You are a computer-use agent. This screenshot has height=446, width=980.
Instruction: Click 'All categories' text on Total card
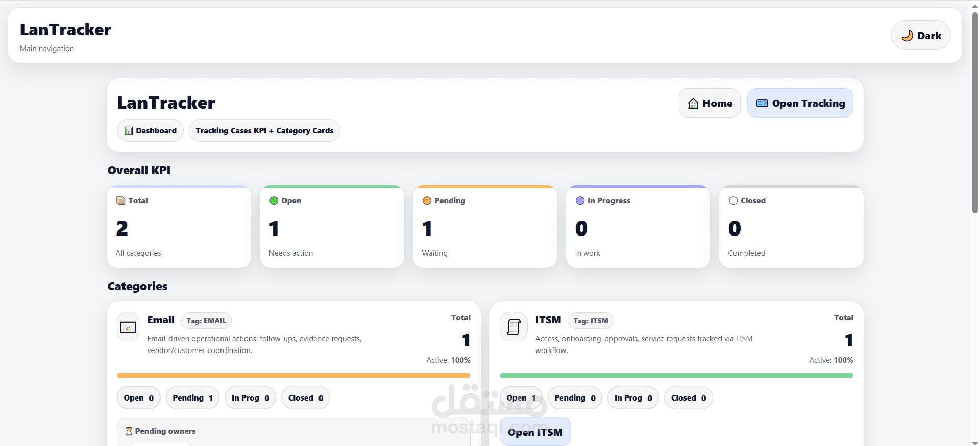[138, 253]
